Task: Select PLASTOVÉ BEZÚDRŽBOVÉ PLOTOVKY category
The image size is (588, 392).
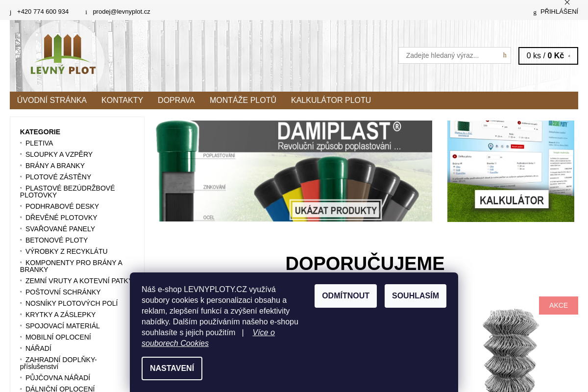Action: 68,192
